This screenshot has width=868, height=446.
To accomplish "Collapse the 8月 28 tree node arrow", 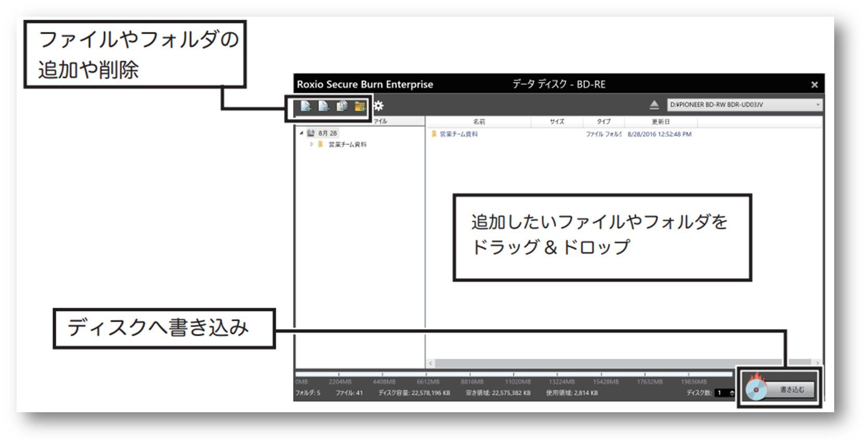I will [x=301, y=133].
